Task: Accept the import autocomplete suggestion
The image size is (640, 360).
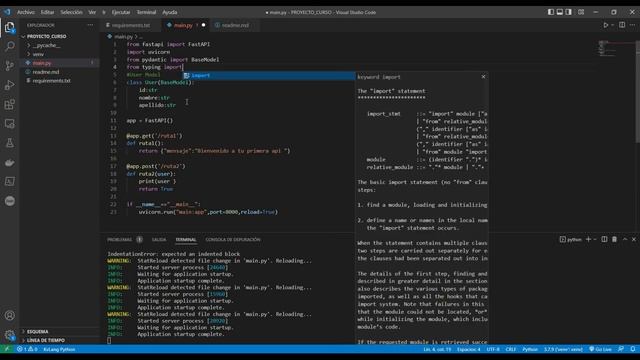Action: click(269, 76)
